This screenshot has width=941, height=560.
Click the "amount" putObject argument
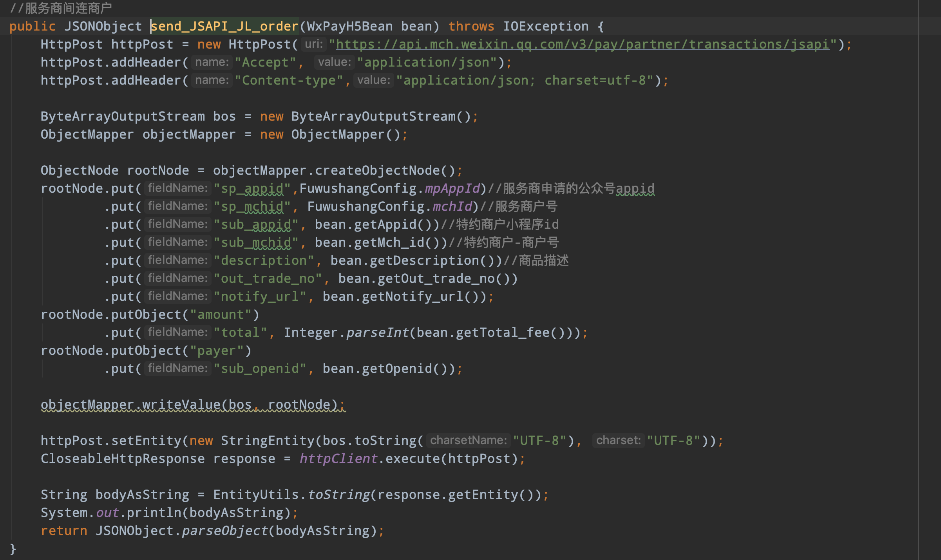coord(221,314)
